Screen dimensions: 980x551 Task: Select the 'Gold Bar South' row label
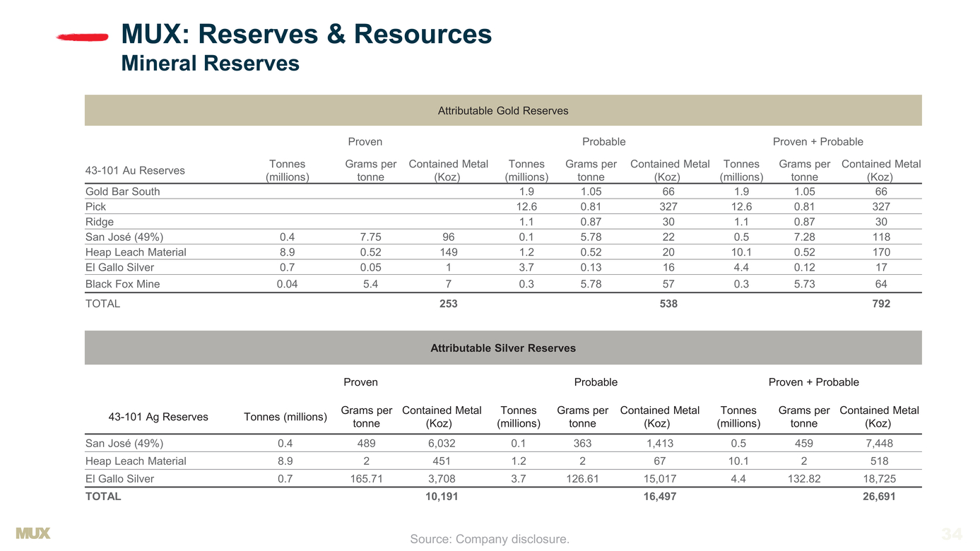(123, 191)
